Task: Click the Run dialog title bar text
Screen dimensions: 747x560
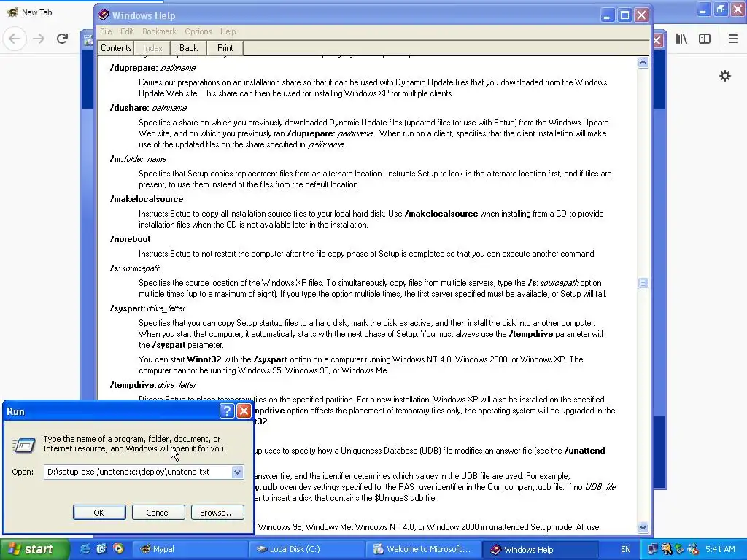Action: pyautogui.click(x=16, y=411)
